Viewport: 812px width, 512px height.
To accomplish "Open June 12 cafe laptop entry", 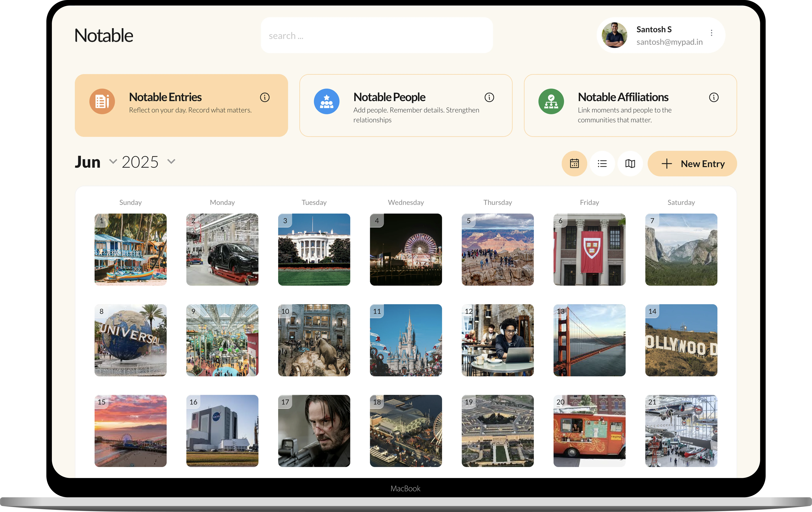I will (x=498, y=340).
